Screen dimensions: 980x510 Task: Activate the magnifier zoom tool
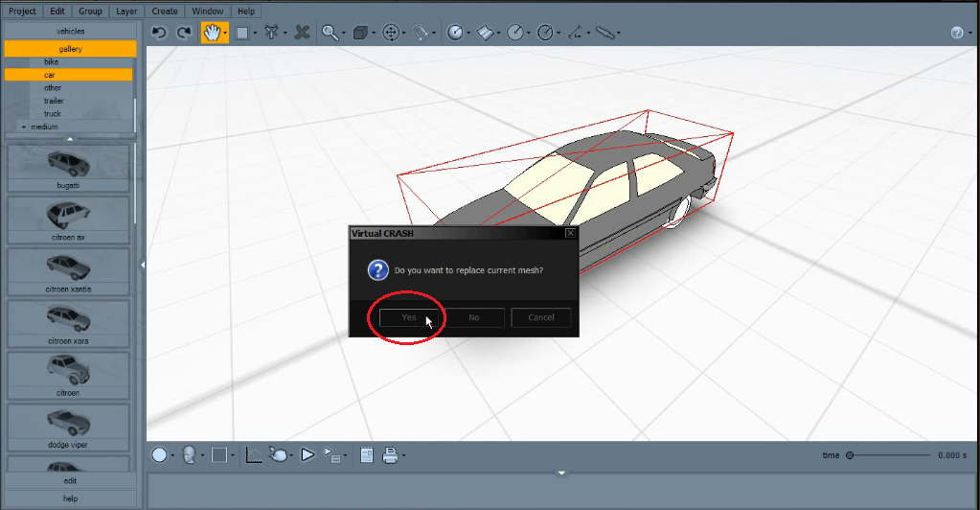[330, 33]
